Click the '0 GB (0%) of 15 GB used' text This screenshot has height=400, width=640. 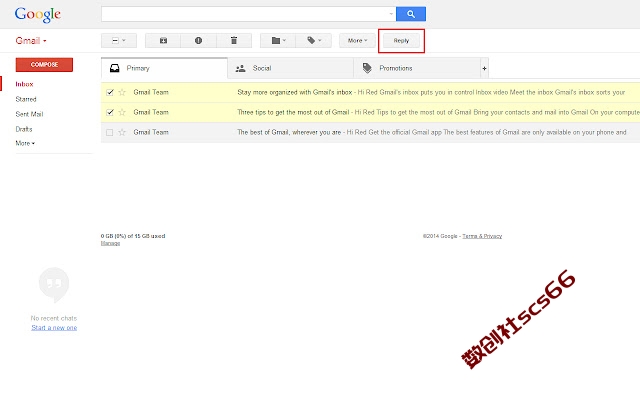133,236
